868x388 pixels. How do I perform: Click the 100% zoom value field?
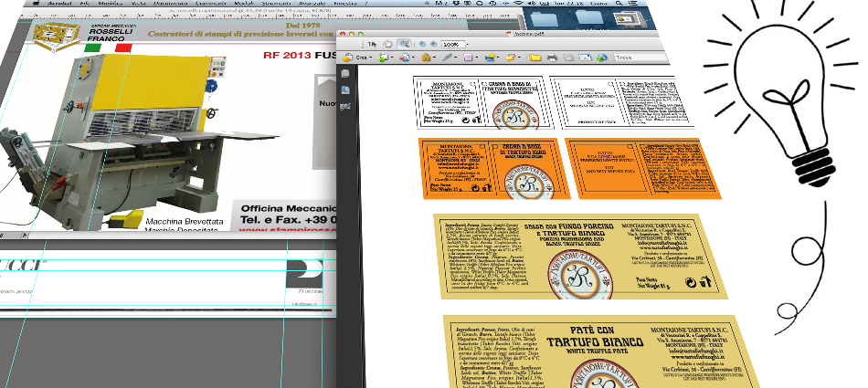click(453, 45)
